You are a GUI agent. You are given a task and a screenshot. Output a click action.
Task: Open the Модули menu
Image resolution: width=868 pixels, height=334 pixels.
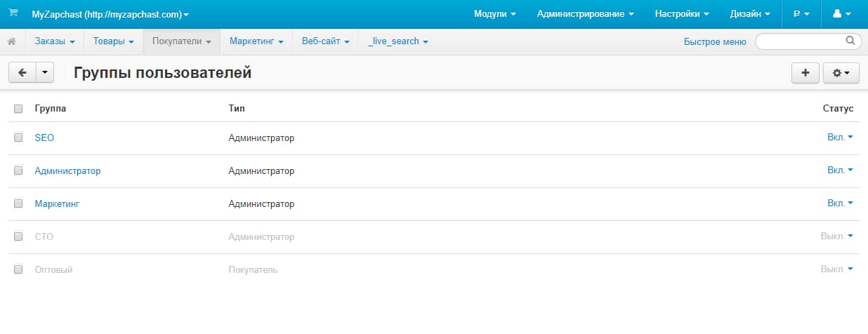495,13
